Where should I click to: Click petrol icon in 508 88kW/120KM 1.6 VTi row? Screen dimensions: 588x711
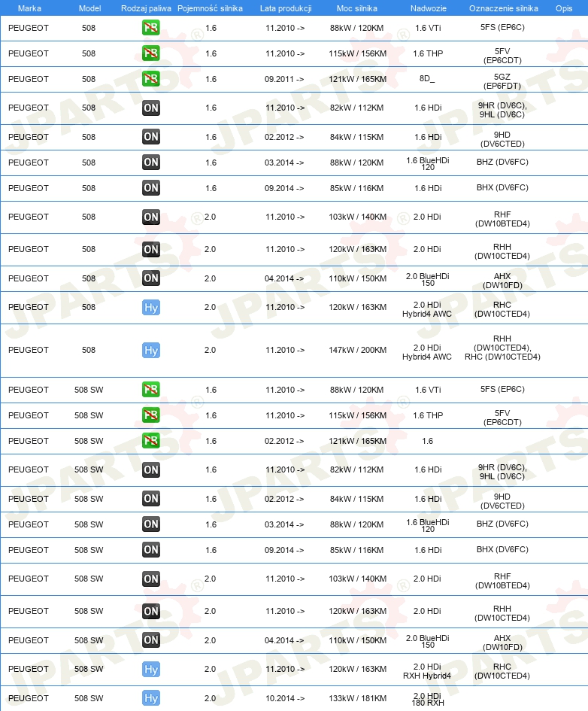tap(151, 28)
